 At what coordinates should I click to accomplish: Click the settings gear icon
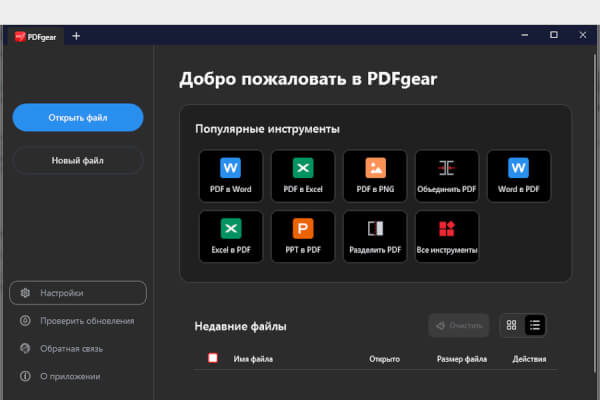coord(25,293)
